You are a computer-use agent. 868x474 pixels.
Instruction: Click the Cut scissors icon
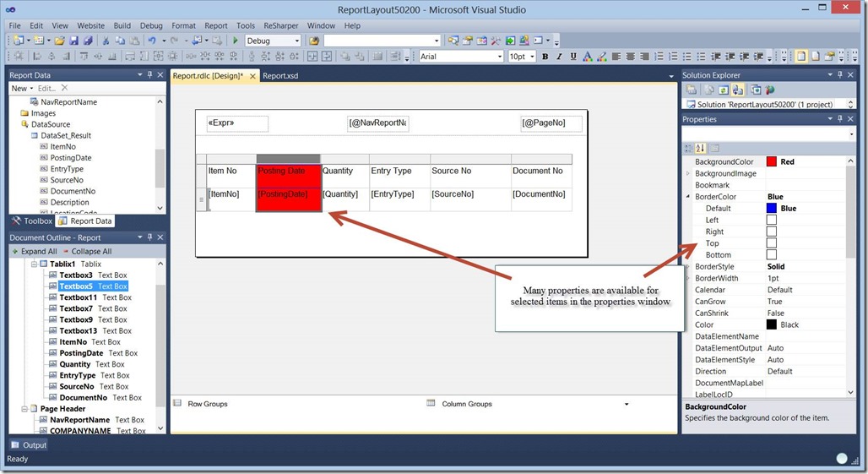(106, 41)
